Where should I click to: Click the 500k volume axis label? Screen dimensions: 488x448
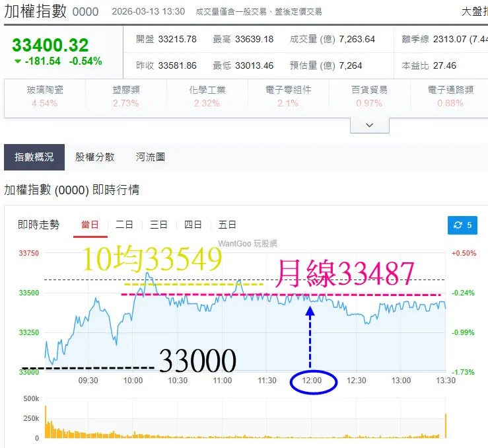pos(31,398)
